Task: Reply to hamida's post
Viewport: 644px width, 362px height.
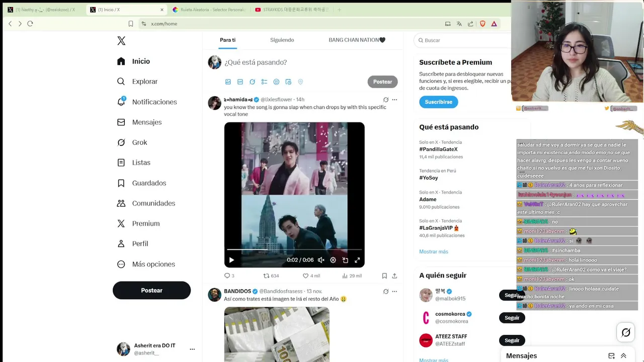Action: (x=229, y=276)
